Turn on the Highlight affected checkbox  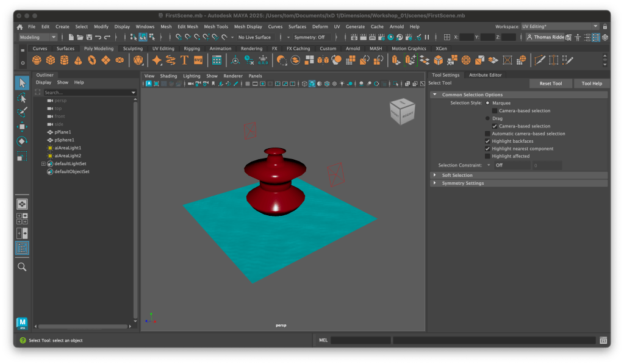pyautogui.click(x=487, y=156)
